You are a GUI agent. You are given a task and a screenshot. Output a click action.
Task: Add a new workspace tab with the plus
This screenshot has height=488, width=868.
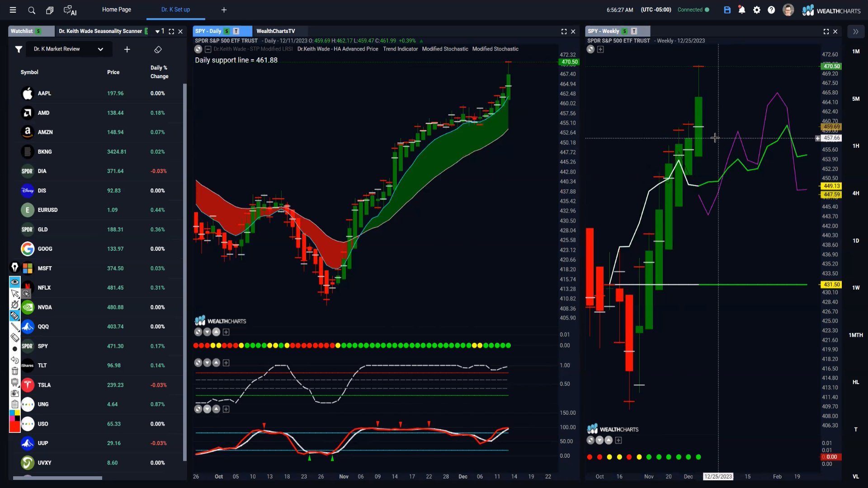224,10
